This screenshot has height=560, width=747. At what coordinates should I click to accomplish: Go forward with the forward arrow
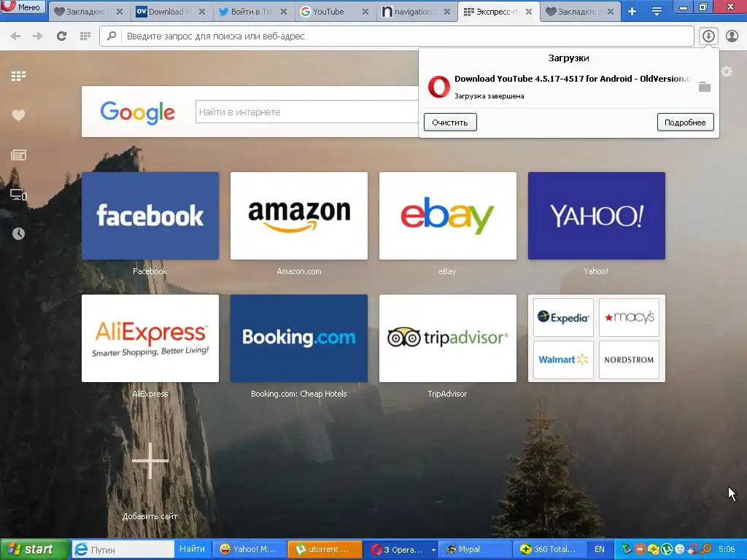38,36
